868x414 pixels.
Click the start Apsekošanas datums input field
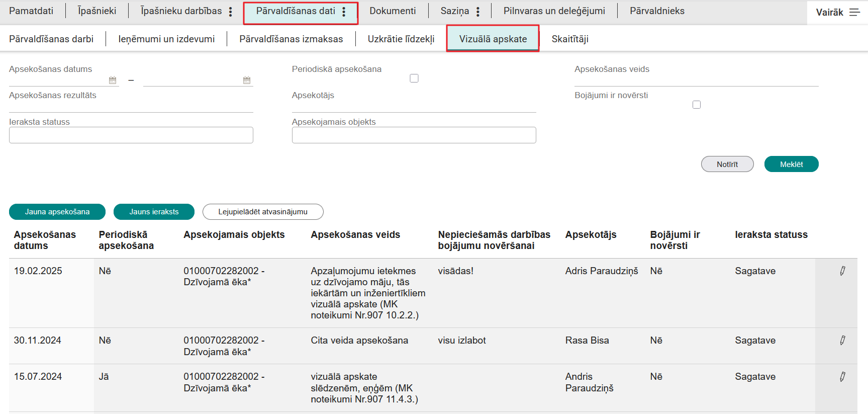click(58, 80)
